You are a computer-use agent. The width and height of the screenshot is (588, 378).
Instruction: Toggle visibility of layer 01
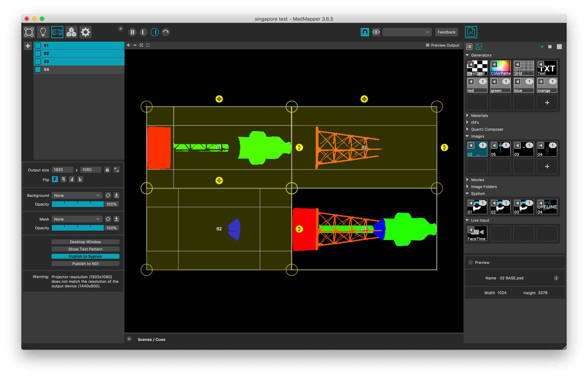38,46
